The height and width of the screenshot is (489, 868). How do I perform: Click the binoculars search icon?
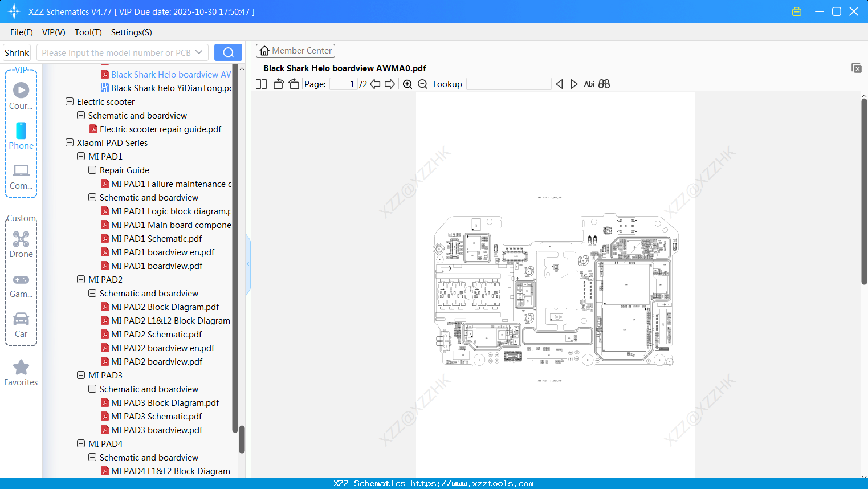(x=604, y=84)
